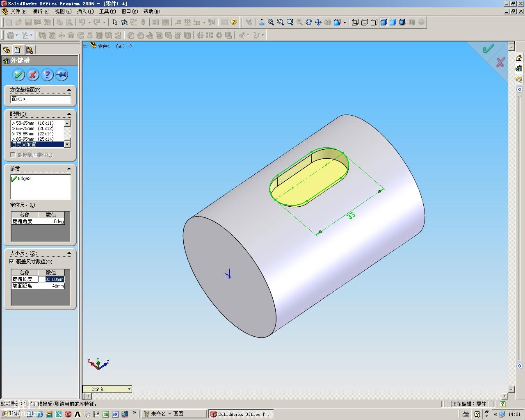Click configuration list scroll-down arrow
The width and height of the screenshot is (525, 420).
click(x=67, y=144)
